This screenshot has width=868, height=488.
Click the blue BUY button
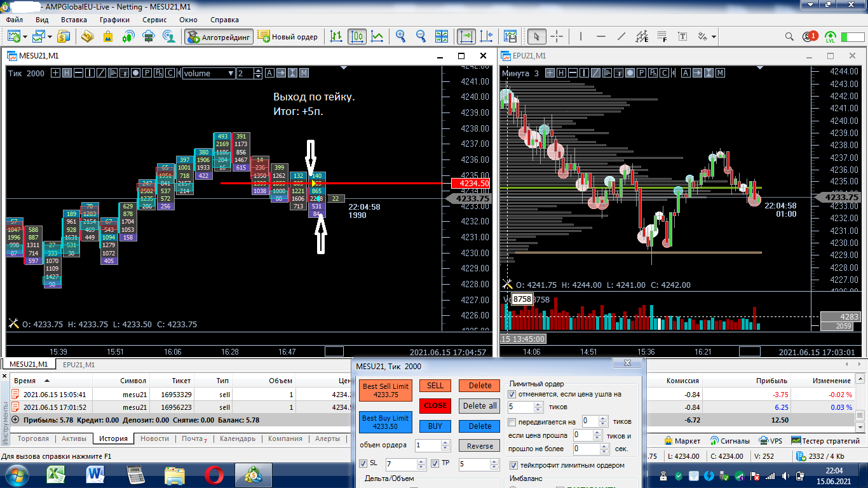tap(435, 426)
